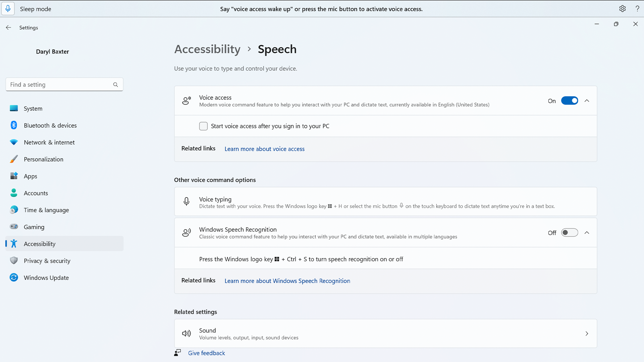Open Time & language settings
The width and height of the screenshot is (644, 362).
point(64,210)
